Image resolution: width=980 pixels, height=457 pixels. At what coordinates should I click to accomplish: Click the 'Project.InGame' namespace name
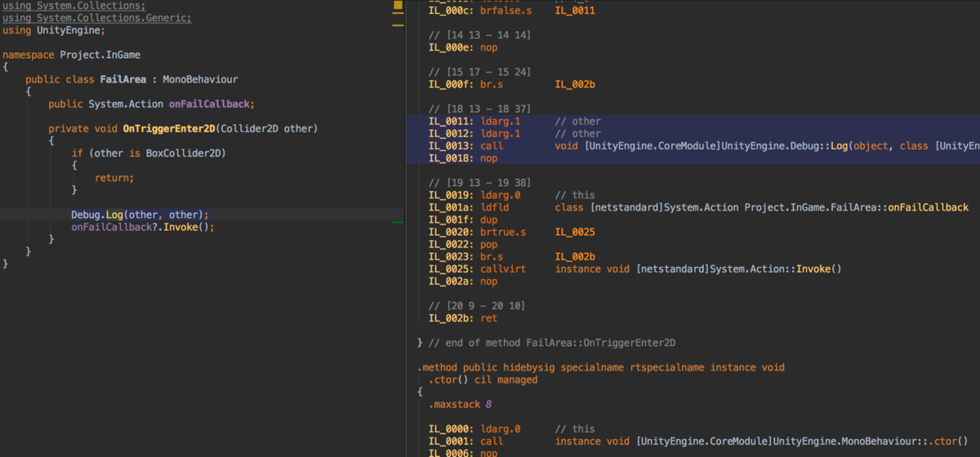100,55
